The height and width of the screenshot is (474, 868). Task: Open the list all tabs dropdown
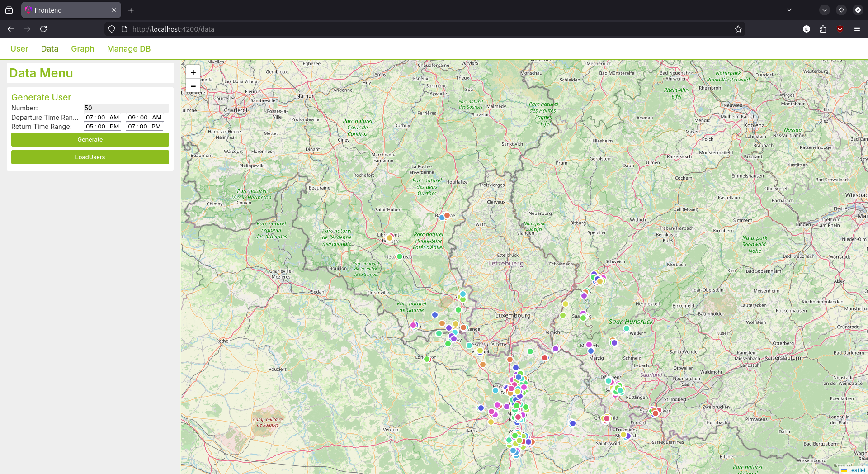[x=789, y=10]
